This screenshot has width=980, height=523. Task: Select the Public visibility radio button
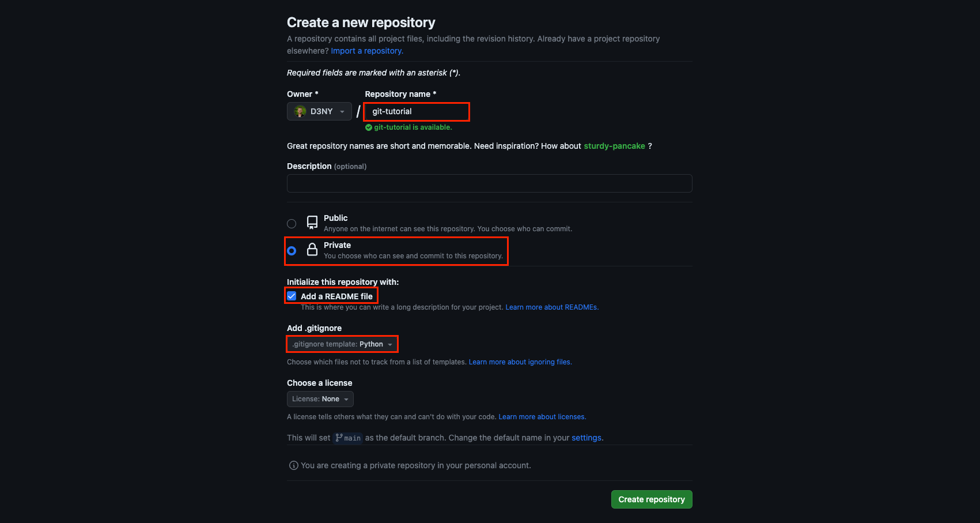click(292, 223)
